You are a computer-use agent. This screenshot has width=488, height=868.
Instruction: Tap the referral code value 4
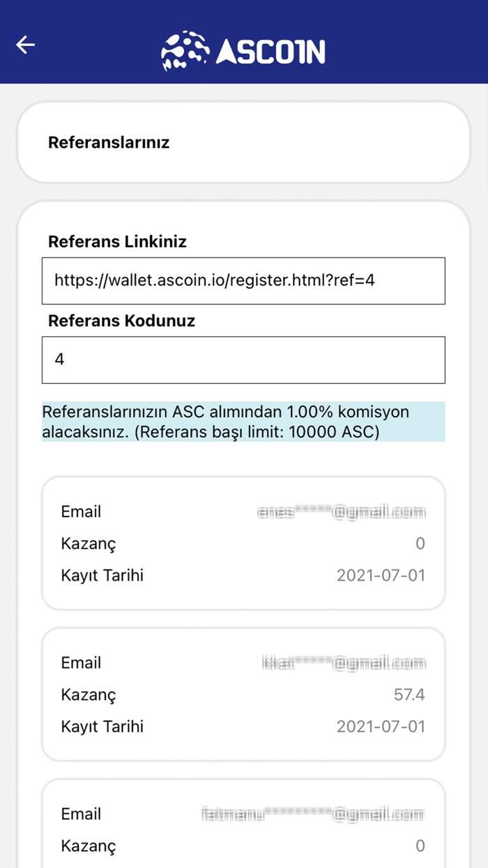(x=59, y=359)
